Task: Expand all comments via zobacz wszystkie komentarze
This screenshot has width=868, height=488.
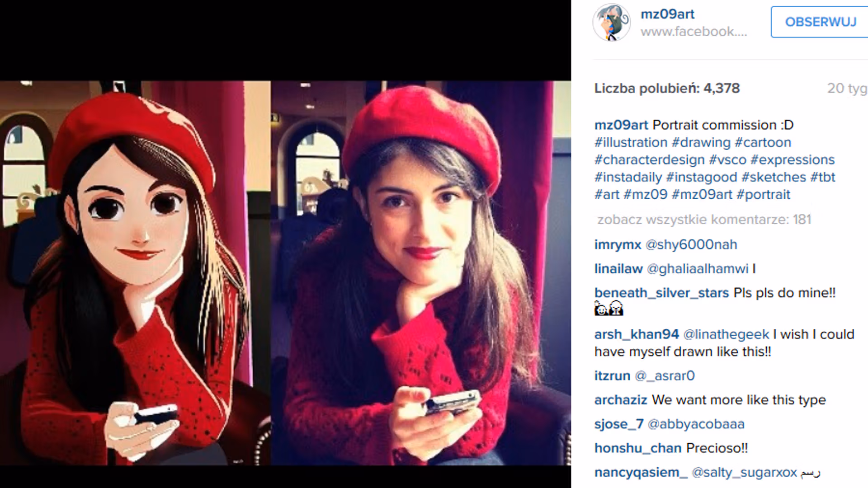Action: coord(704,220)
